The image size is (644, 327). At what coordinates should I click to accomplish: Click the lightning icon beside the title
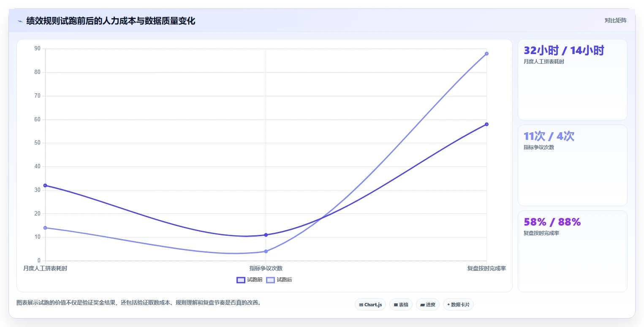click(x=20, y=21)
